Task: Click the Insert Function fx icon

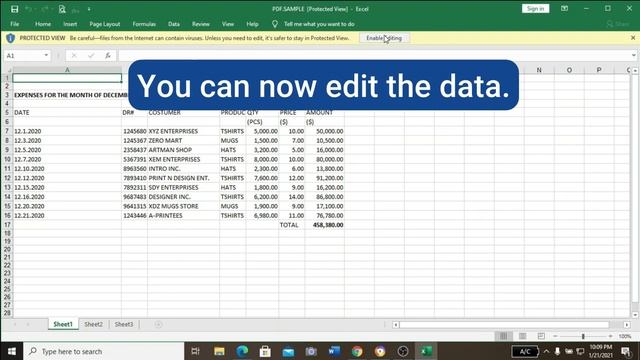Action: [x=108, y=56]
